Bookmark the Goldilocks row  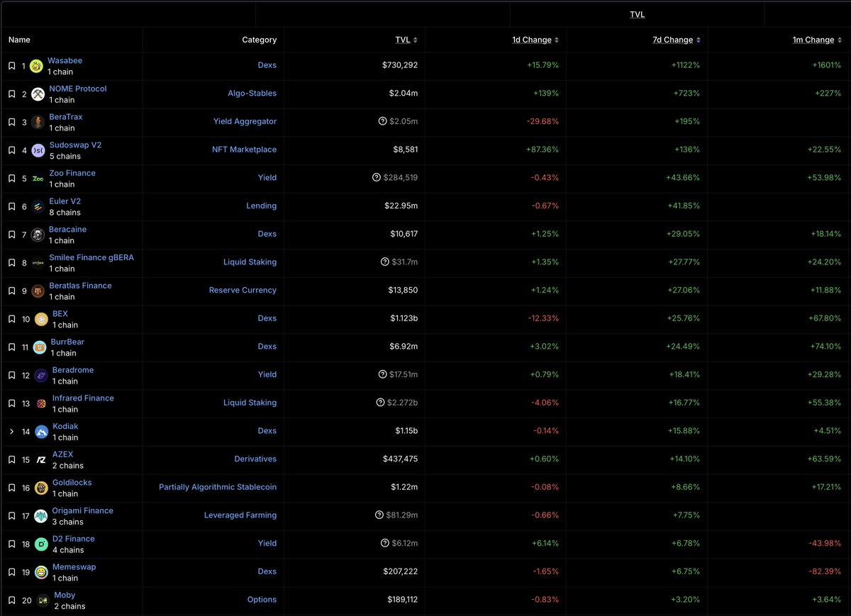pos(11,488)
